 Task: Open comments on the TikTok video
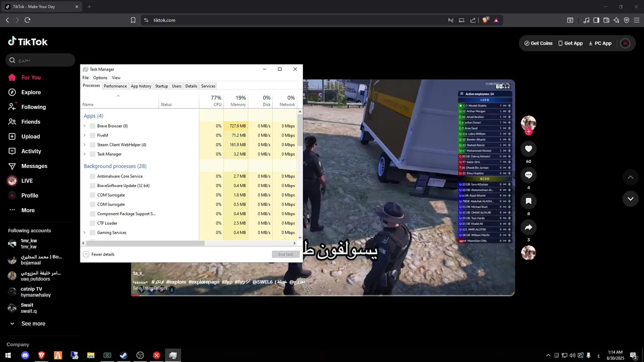tap(528, 175)
